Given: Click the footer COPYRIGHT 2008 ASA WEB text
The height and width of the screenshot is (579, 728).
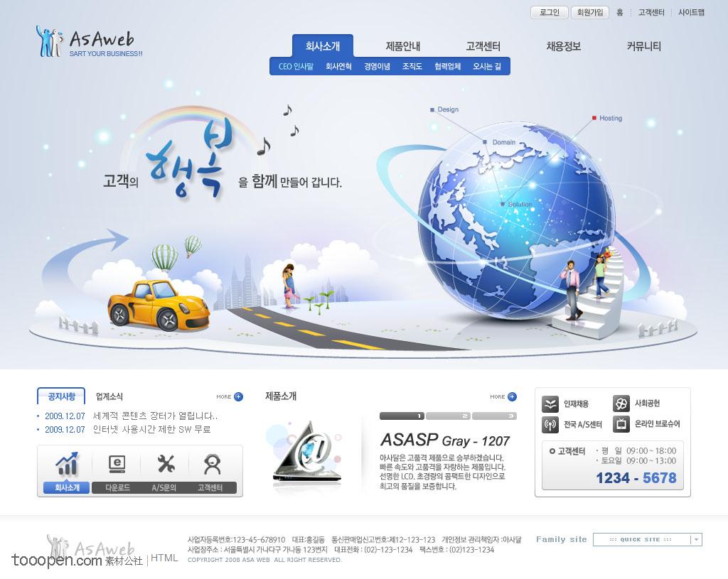Looking at the screenshot, I should tap(264, 560).
